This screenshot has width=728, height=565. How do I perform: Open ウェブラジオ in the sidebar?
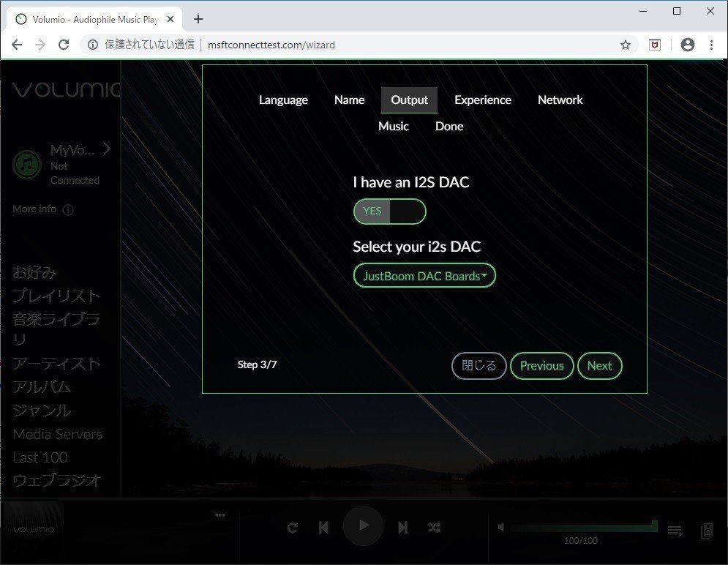(56, 480)
